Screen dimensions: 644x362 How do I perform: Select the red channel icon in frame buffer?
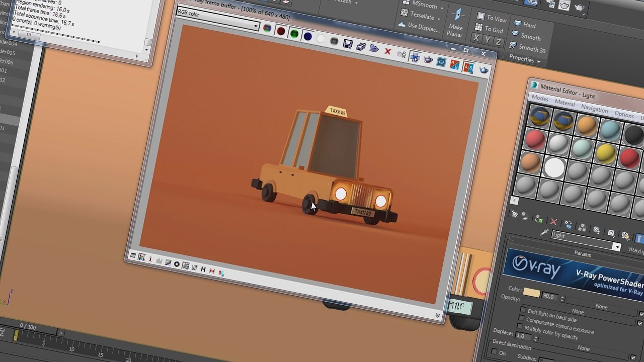coord(281,32)
